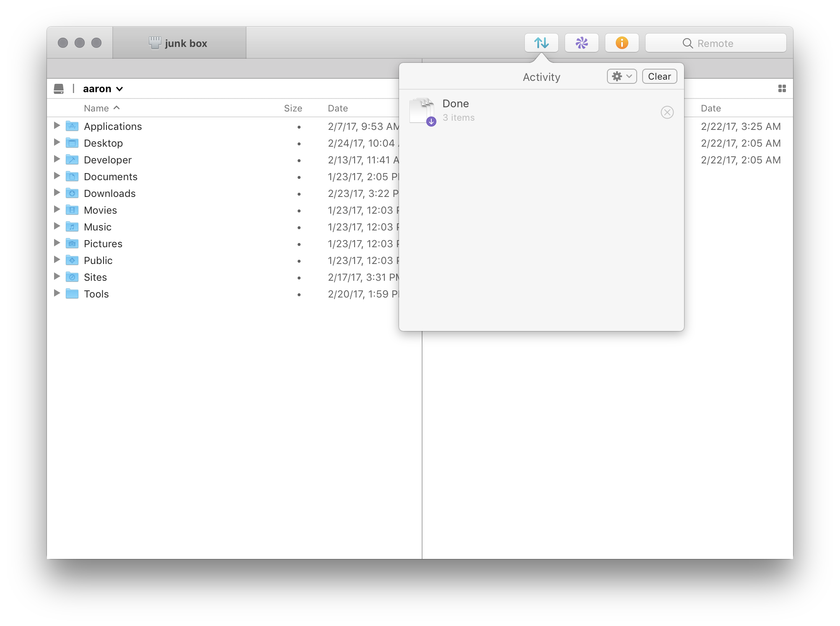Select the Applications row name
Image resolution: width=840 pixels, height=626 pixels.
coord(113,126)
